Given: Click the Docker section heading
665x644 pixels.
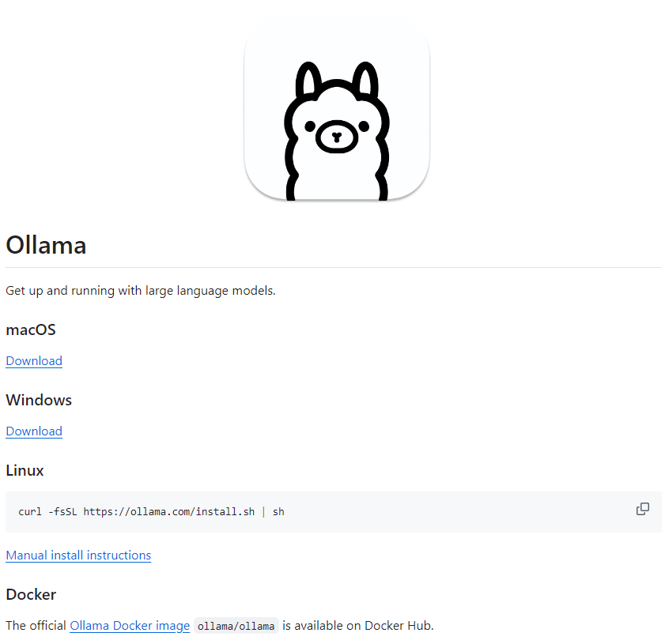Looking at the screenshot, I should 31,595.
